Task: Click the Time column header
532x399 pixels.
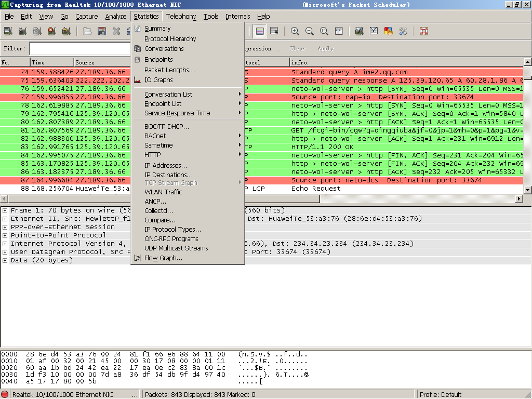Action: [x=52, y=62]
